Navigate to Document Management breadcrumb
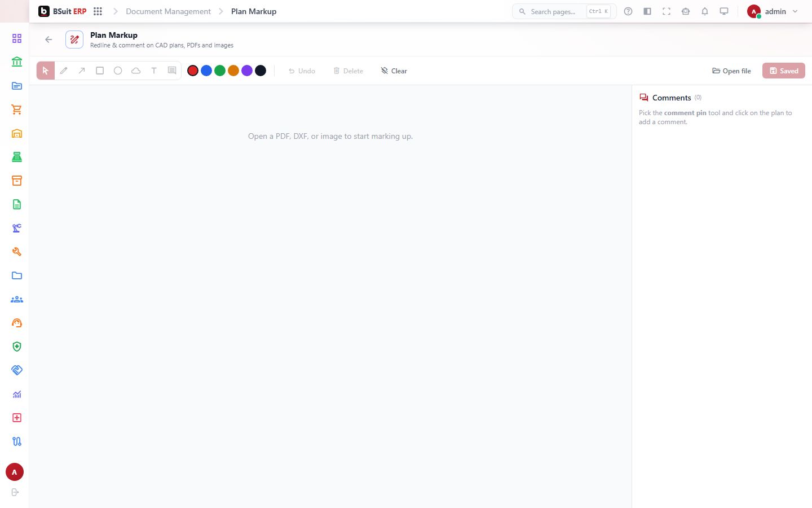The width and height of the screenshot is (812, 508). tap(168, 11)
